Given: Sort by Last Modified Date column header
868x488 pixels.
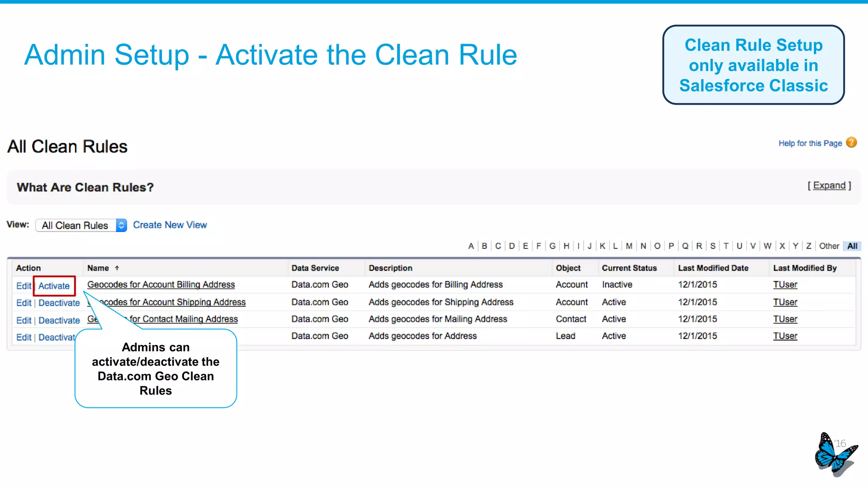Looking at the screenshot, I should tap(713, 268).
